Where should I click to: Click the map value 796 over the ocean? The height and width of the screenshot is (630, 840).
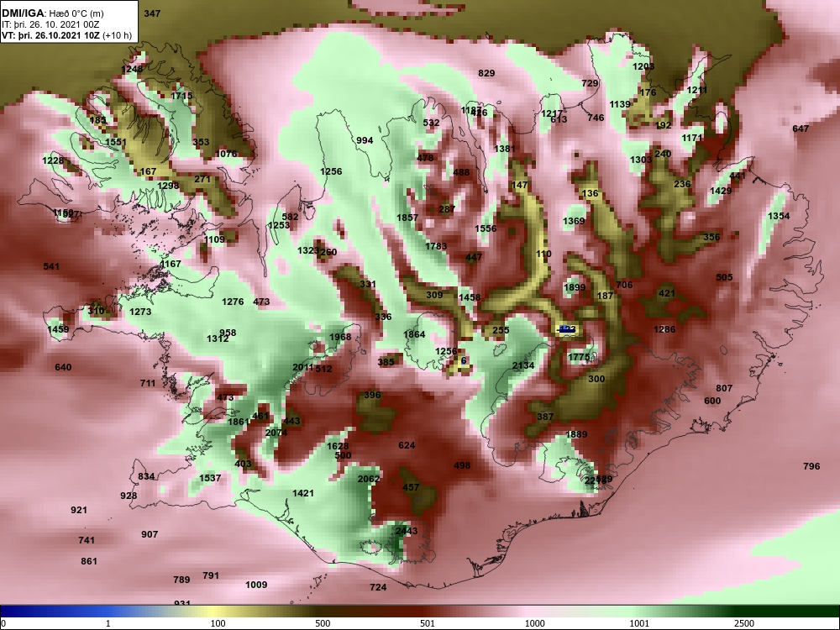click(811, 466)
